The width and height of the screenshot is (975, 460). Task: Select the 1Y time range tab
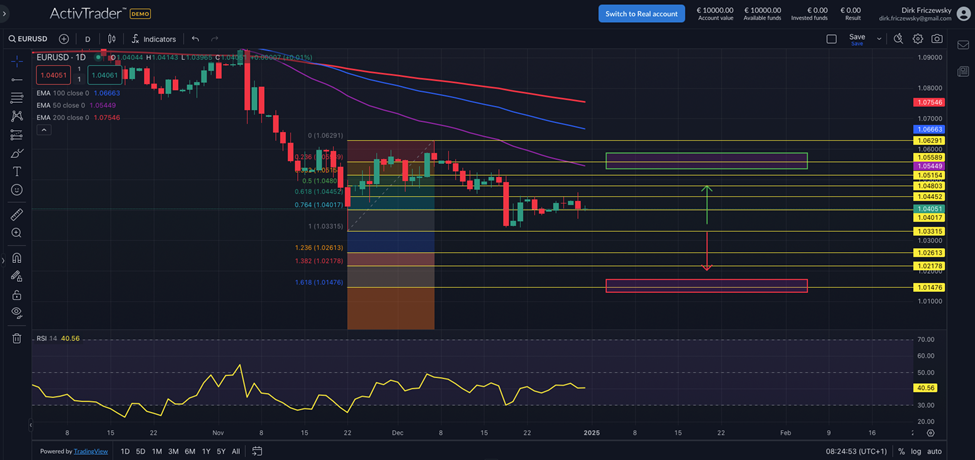tap(206, 451)
